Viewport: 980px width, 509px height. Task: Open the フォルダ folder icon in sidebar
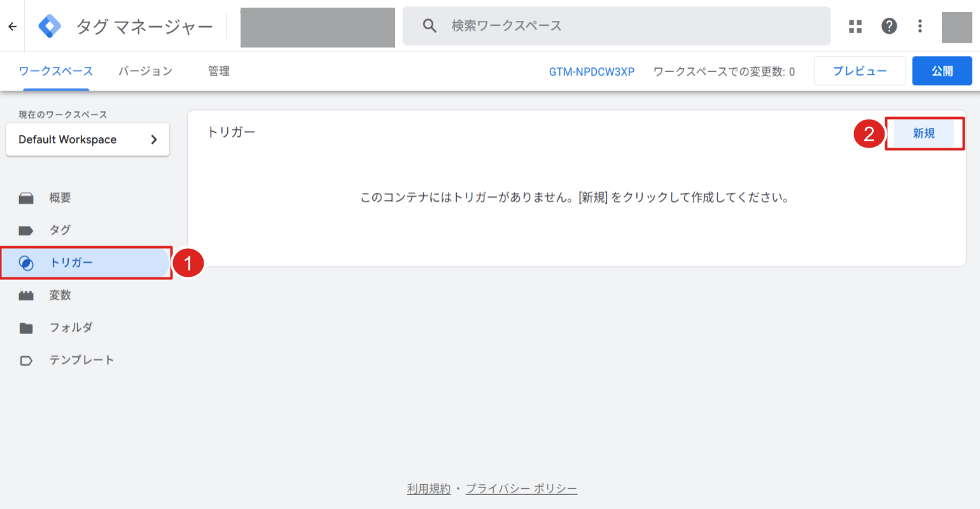[26, 327]
